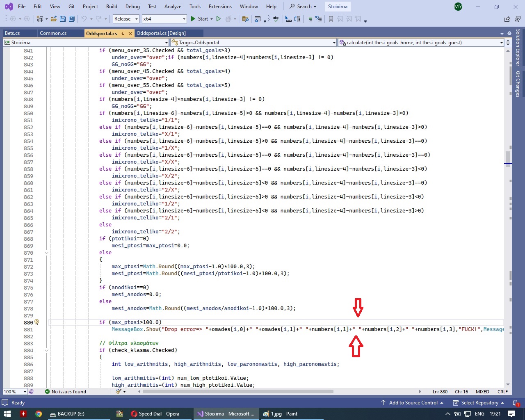Viewport: 525px width, 420px height.
Task: Click the Search box in title bar
Action: click(x=304, y=7)
